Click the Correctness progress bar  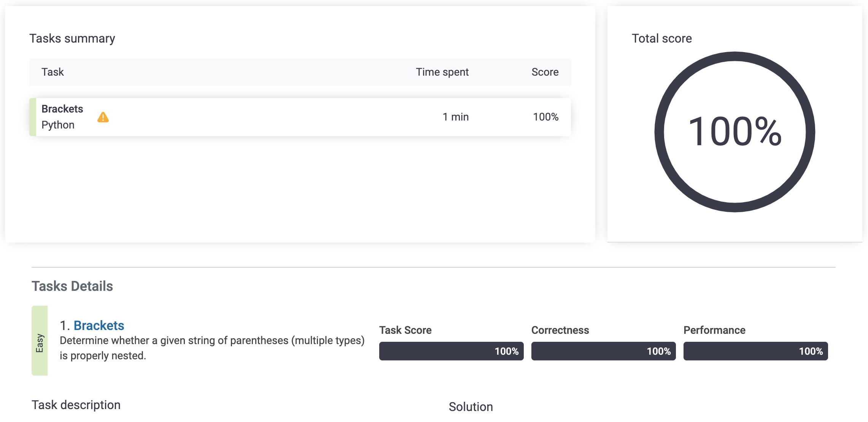[603, 351]
